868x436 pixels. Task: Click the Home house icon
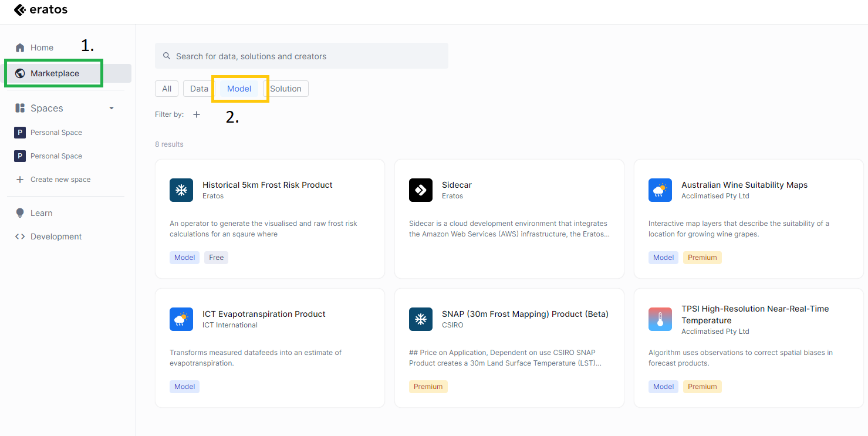point(21,48)
